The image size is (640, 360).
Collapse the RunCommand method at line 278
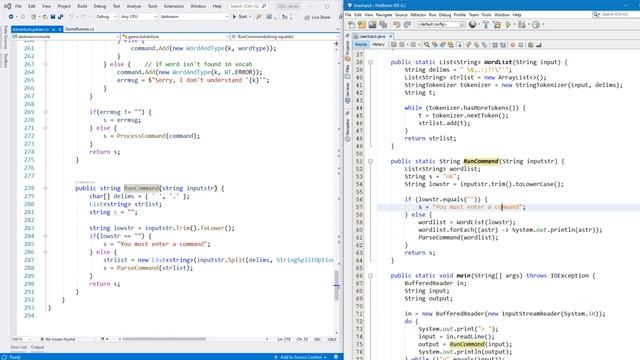[45, 188]
